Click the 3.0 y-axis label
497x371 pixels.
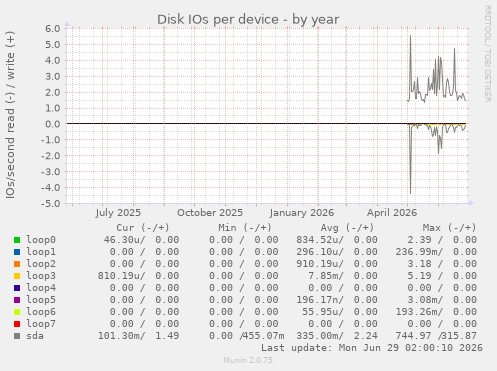click(x=53, y=76)
